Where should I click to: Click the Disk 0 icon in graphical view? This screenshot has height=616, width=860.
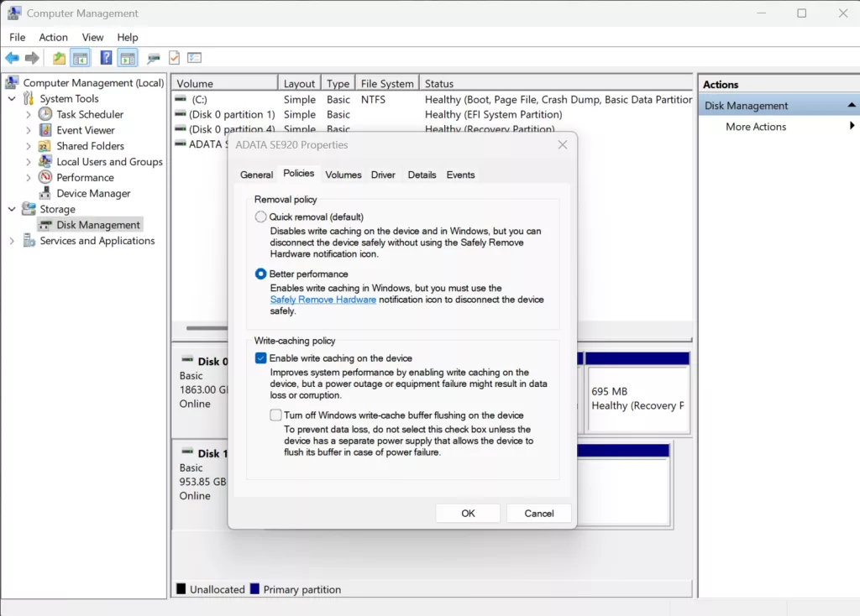(187, 360)
